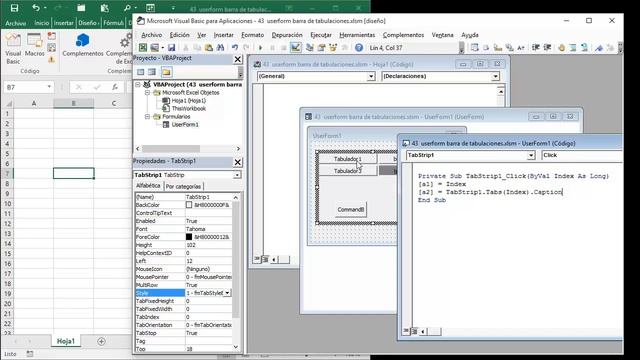The height and width of the screenshot is (360, 640).
Task: Click the ForeColor black color swatch
Action: tap(189, 237)
